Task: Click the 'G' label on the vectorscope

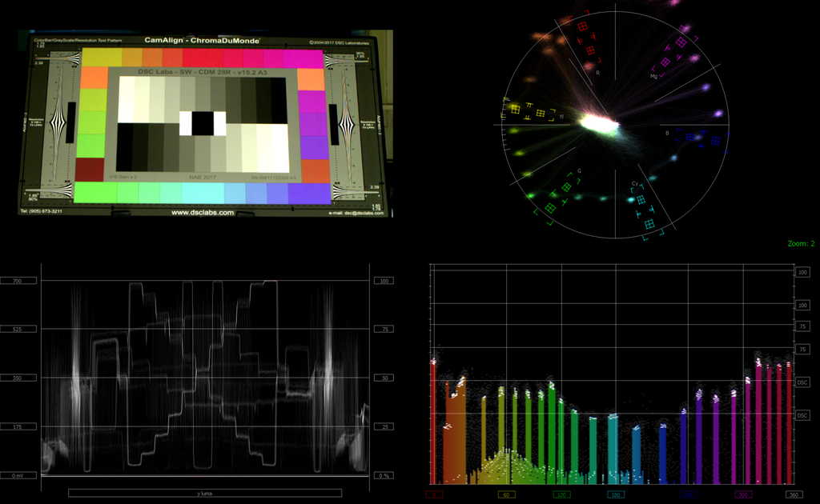Action: pyautogui.click(x=579, y=171)
